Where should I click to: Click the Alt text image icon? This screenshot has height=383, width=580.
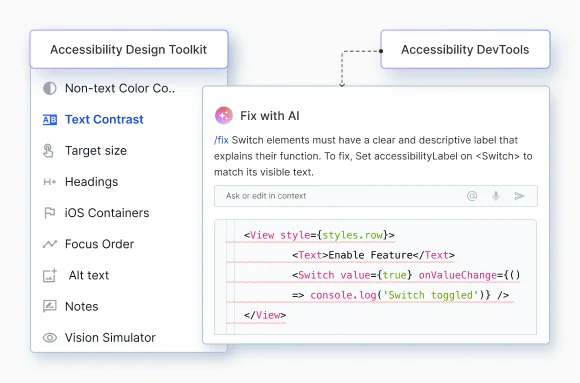(x=50, y=275)
